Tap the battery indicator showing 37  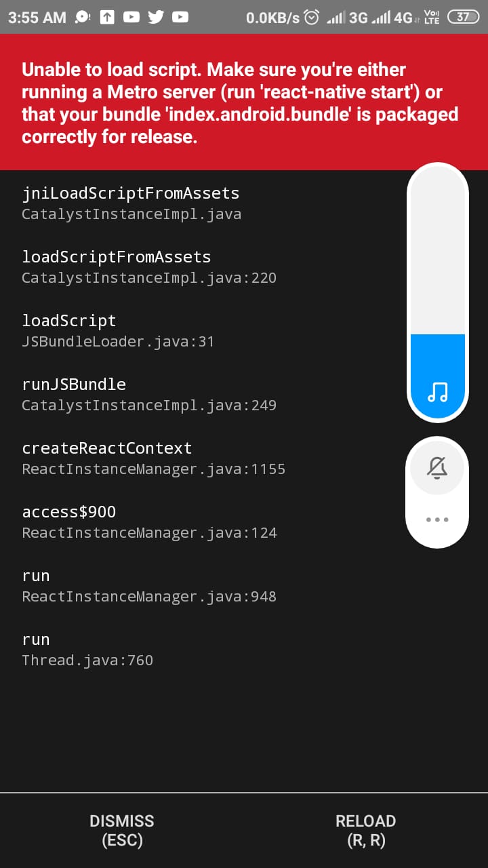464,17
